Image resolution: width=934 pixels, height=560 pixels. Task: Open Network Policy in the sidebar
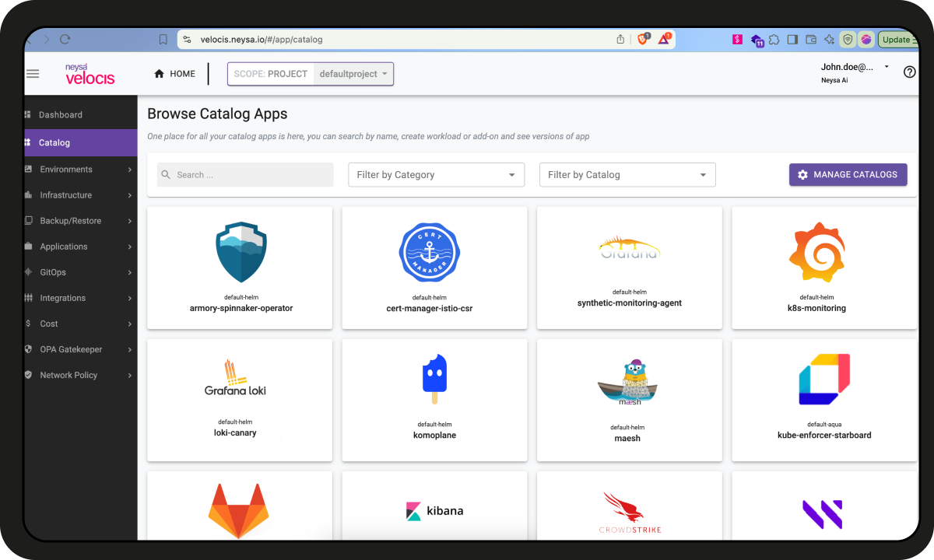tap(81, 375)
